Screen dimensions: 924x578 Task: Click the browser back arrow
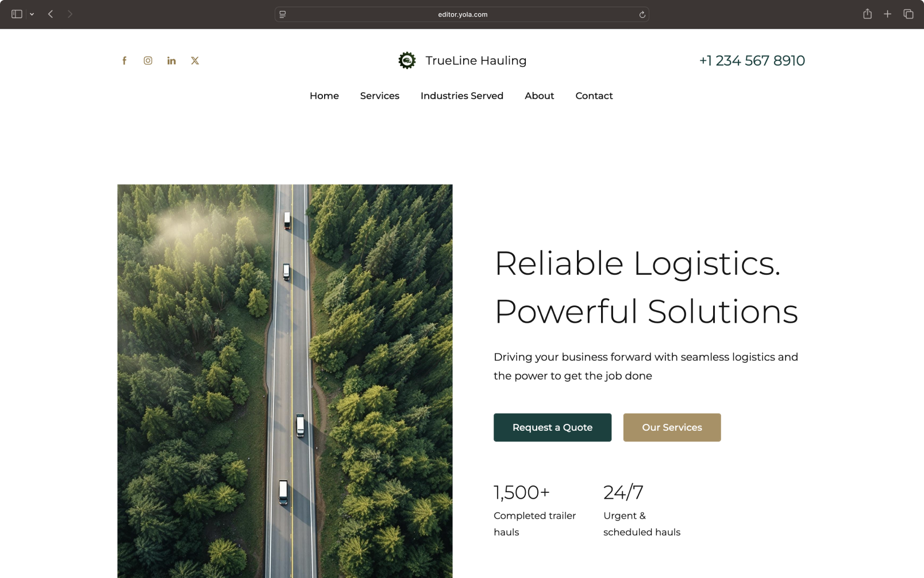click(x=51, y=14)
